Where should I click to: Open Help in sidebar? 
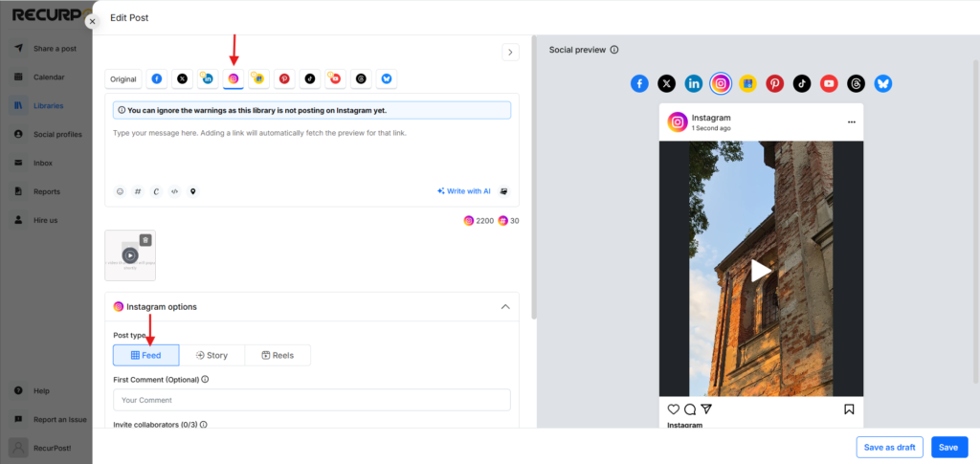pos(46,391)
